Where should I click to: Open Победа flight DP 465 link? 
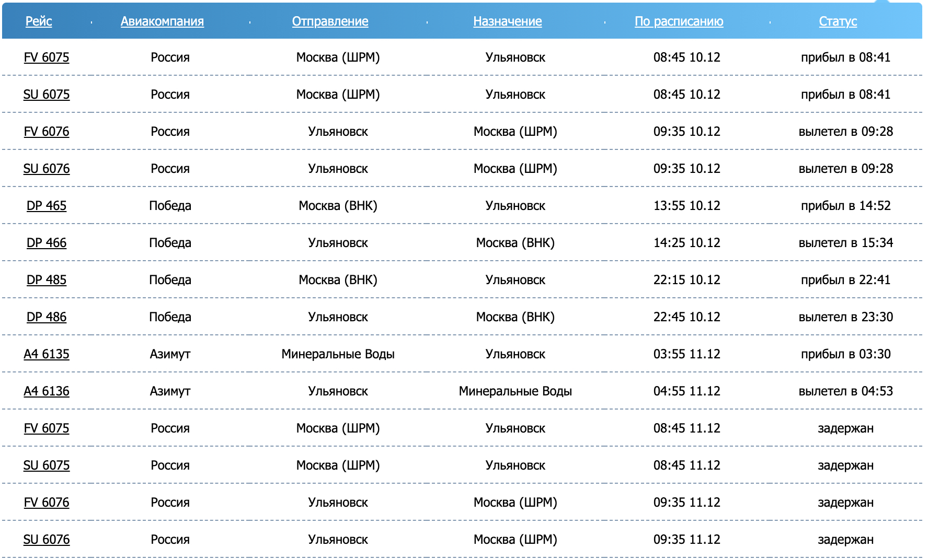click(x=47, y=206)
